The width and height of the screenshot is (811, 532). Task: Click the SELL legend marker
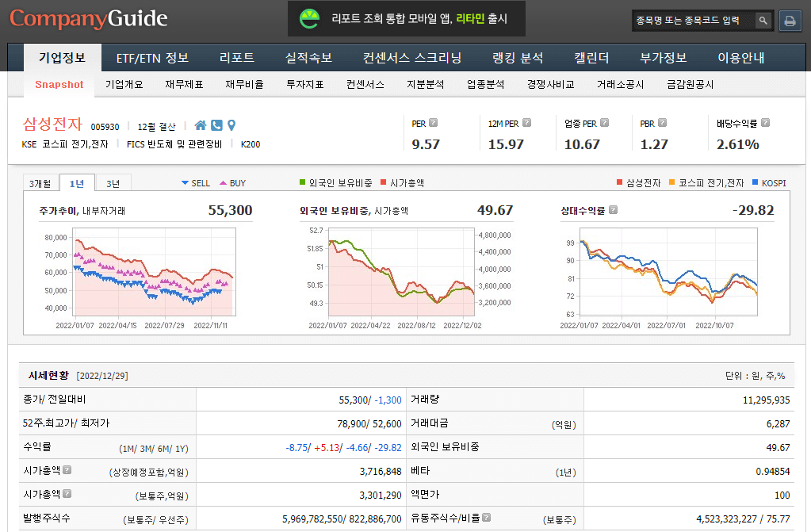(x=185, y=182)
